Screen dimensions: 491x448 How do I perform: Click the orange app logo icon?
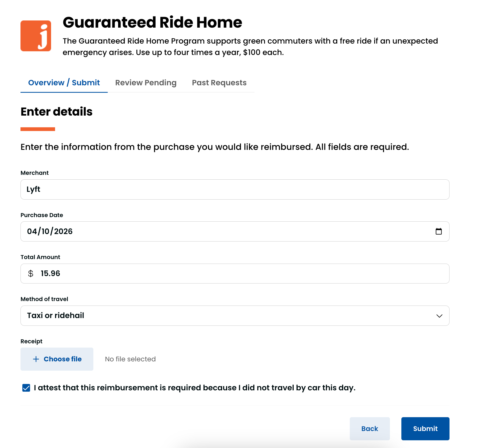(36, 36)
